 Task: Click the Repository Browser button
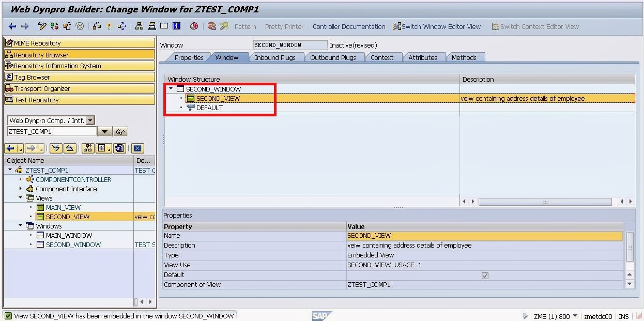(x=80, y=54)
